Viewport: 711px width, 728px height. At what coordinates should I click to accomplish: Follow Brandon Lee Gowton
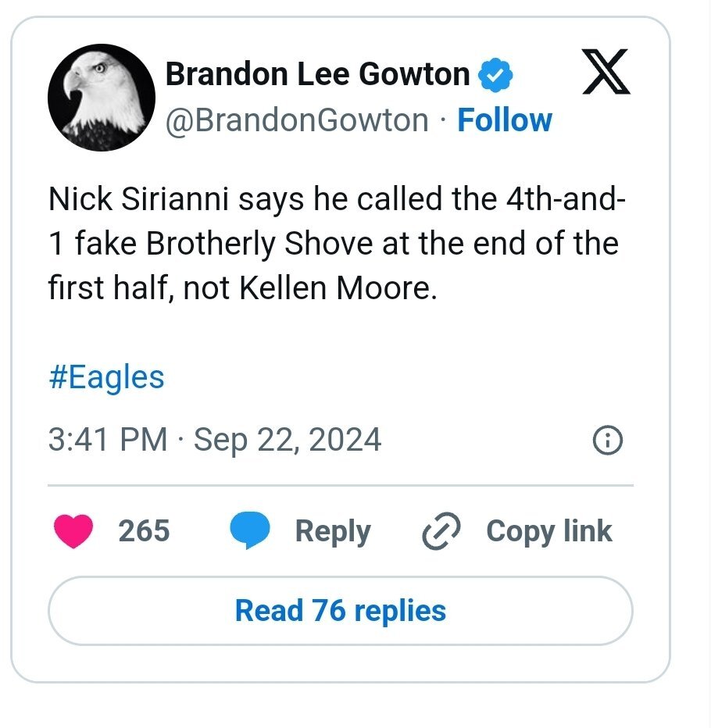[x=505, y=120]
